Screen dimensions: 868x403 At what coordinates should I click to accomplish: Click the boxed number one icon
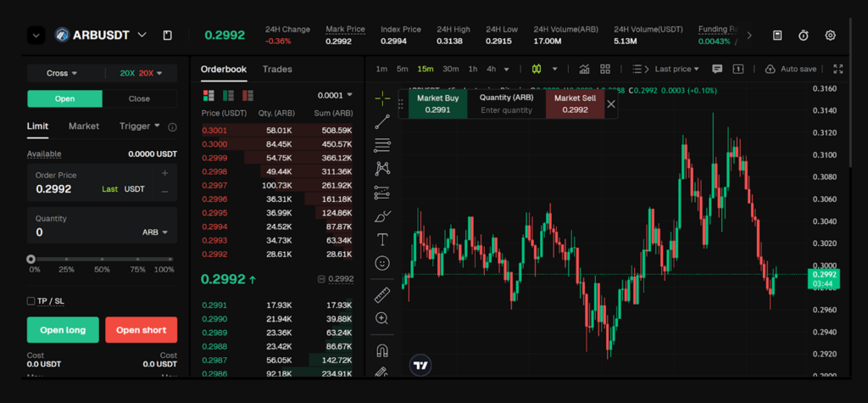pyautogui.click(x=738, y=69)
